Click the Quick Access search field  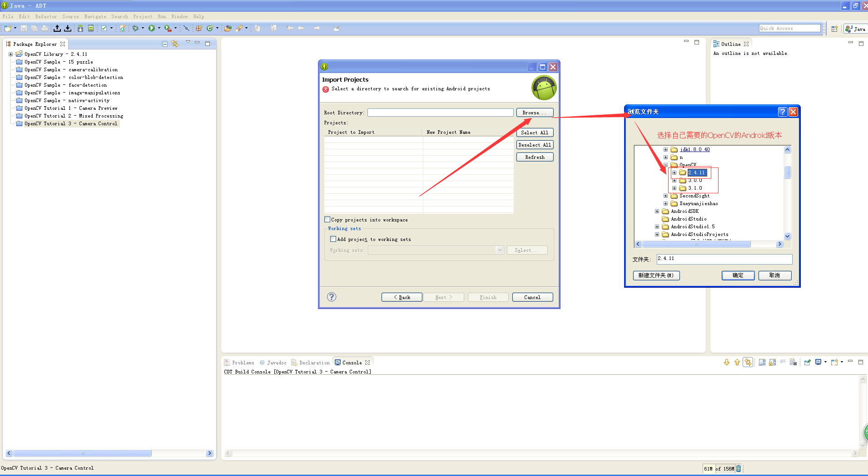pos(790,28)
